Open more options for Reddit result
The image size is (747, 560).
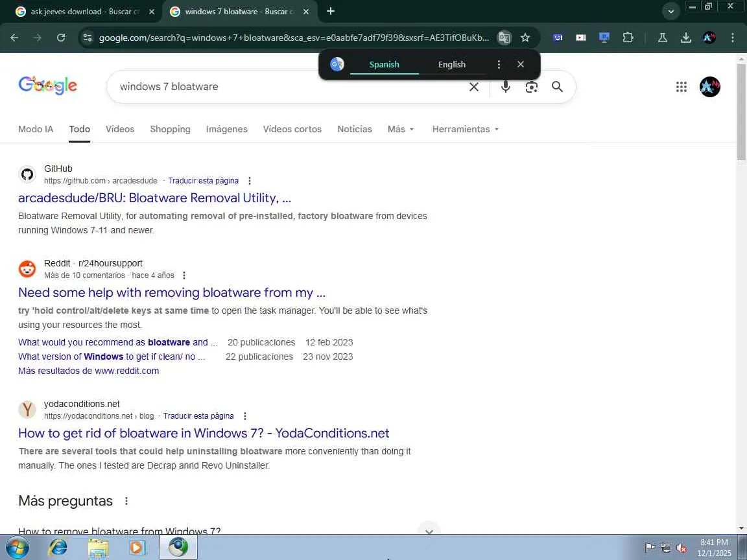[184, 275]
